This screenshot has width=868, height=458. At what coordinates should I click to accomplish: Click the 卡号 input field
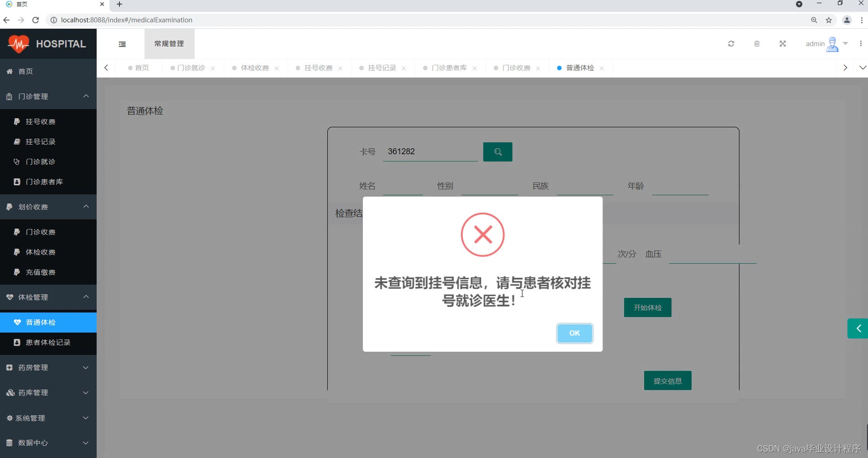click(430, 151)
